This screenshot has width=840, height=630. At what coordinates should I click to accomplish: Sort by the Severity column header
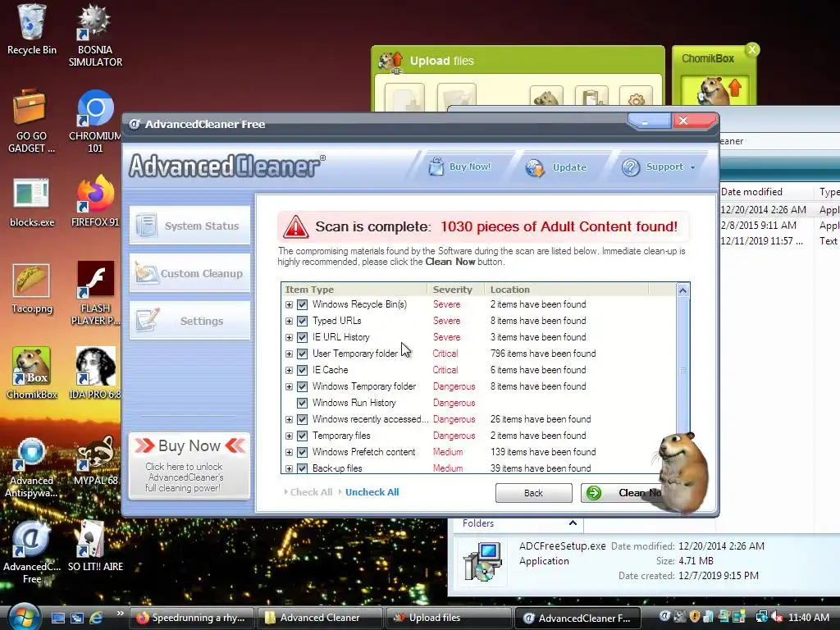coord(455,290)
